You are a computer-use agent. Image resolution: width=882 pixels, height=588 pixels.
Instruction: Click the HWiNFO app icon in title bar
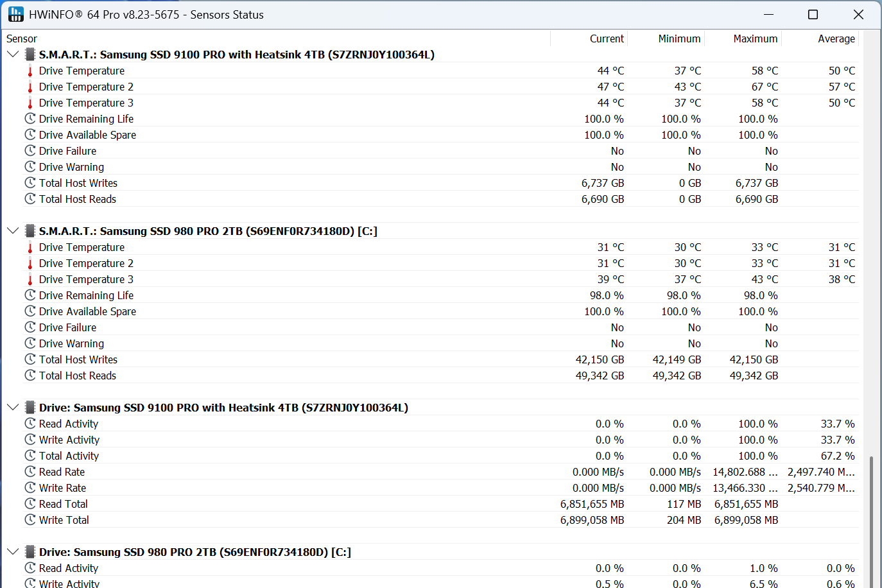[x=16, y=14]
